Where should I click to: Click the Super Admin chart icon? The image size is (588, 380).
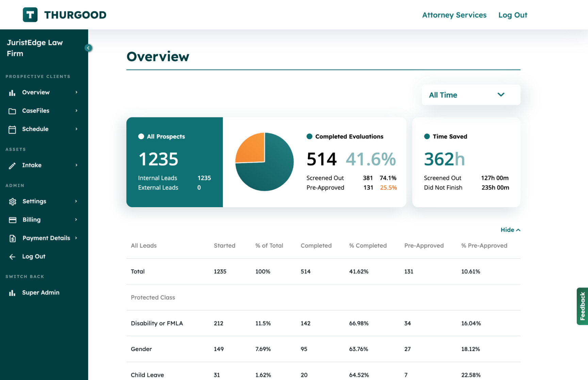pyautogui.click(x=12, y=293)
